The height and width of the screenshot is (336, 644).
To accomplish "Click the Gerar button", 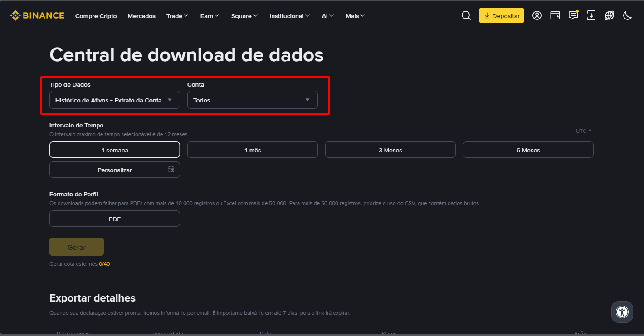I will 77,247.
